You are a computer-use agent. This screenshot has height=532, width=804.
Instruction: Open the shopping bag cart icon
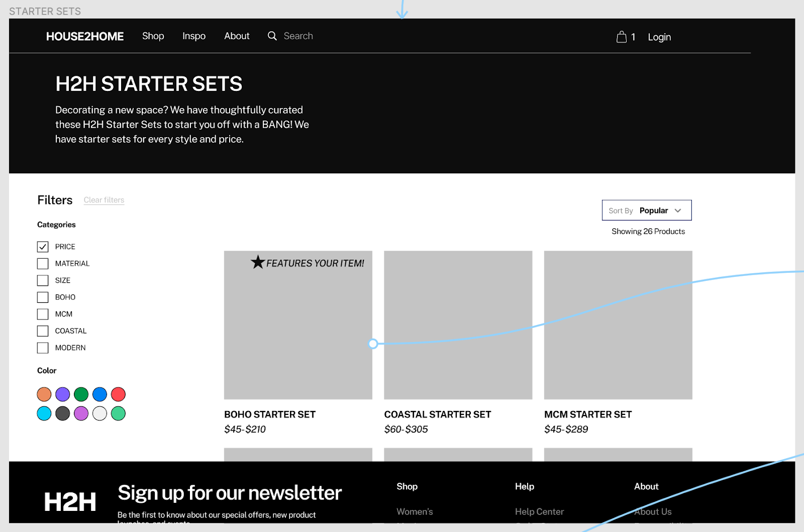622,37
